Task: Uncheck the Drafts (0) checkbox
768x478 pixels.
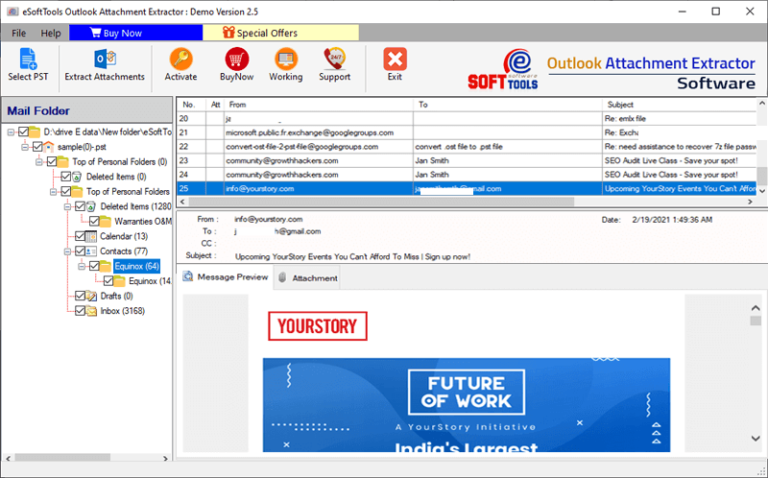Action: click(x=80, y=296)
